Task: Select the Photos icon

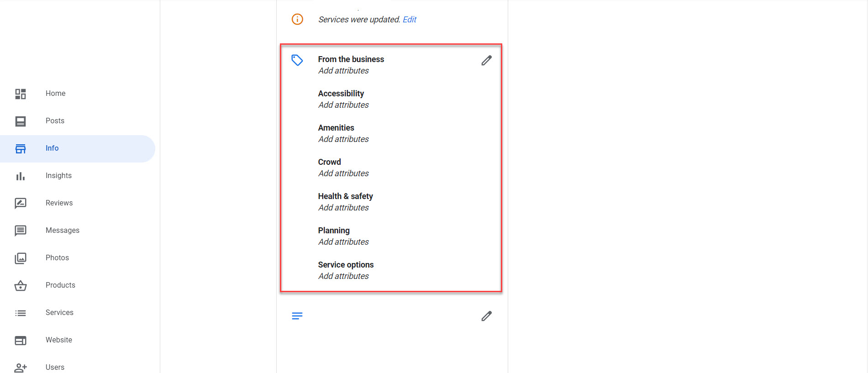Action: [21, 258]
